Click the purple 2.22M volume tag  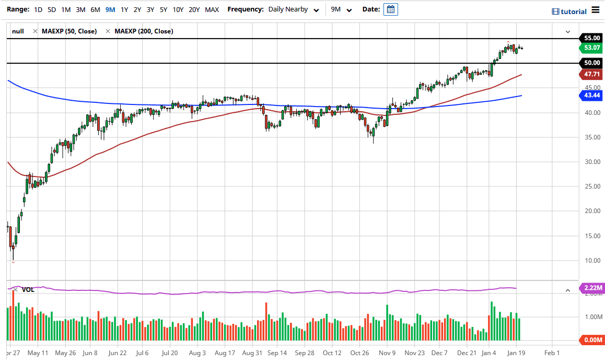coord(591,288)
